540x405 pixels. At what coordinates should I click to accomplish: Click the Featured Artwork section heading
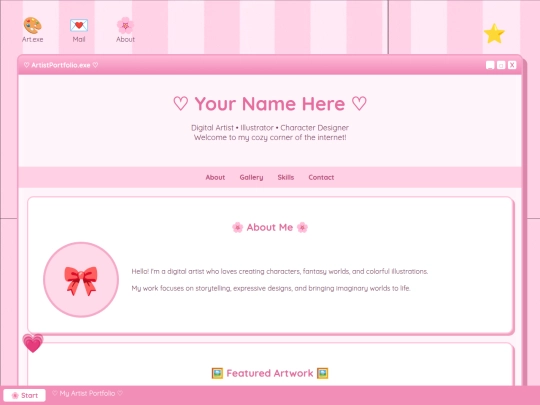point(270,373)
